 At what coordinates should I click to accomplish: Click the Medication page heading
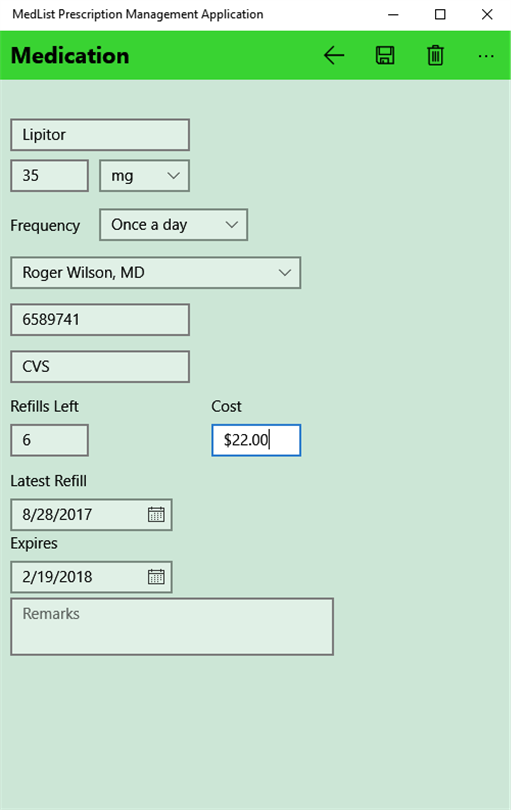70,55
